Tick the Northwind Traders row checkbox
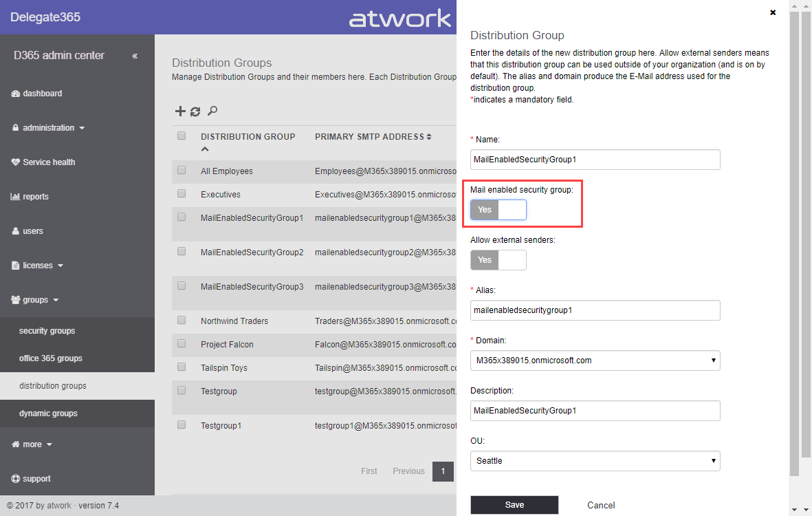This screenshot has height=516, width=812. [x=182, y=321]
